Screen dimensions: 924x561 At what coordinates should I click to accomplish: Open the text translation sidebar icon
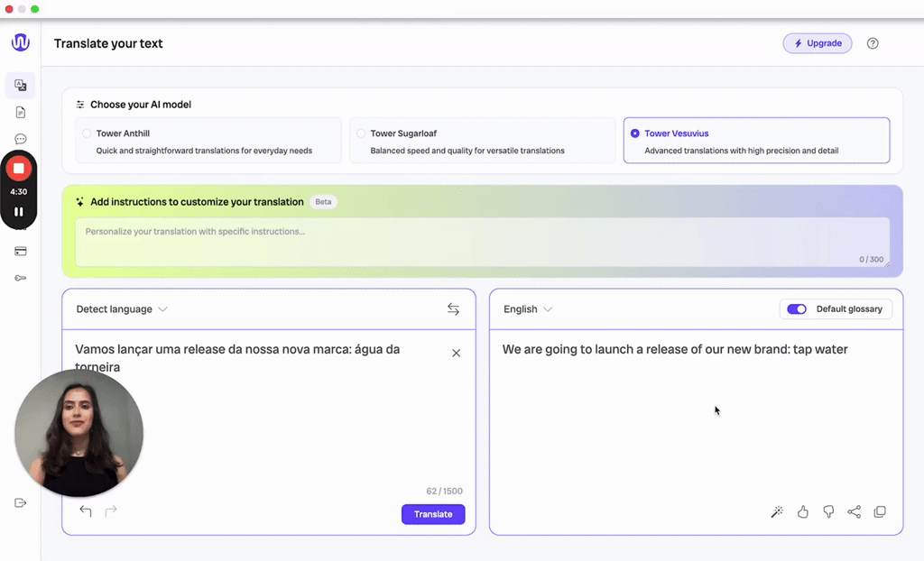(x=20, y=86)
